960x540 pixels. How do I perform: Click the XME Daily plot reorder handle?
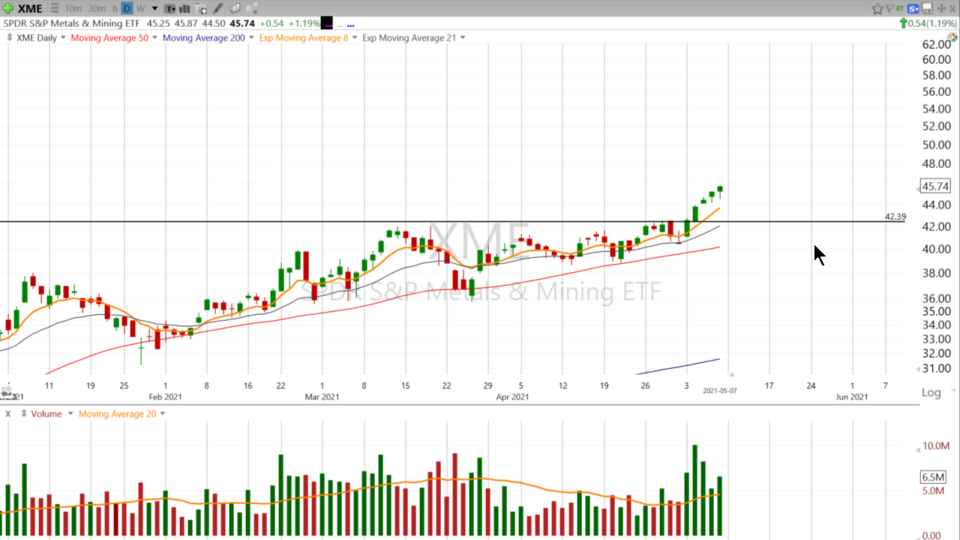coord(9,37)
